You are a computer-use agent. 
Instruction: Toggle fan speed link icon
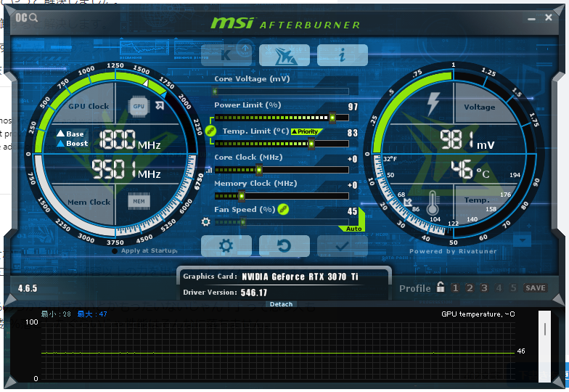[283, 209]
